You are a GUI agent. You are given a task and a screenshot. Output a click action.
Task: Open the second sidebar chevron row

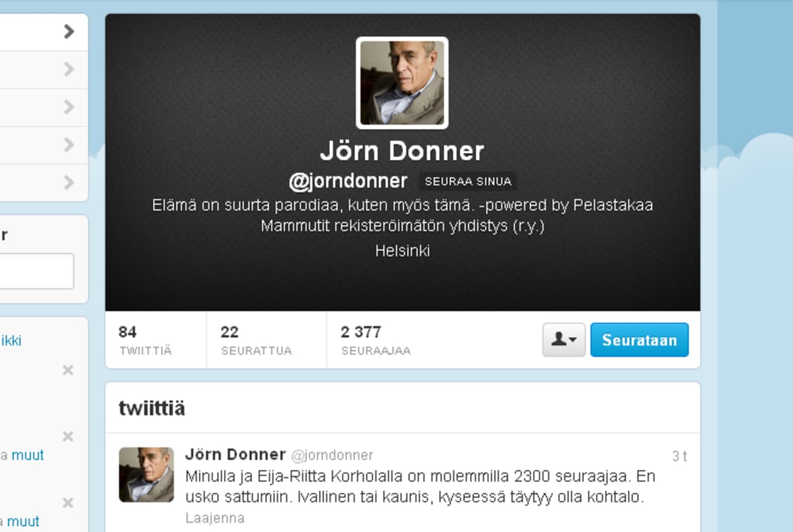pos(44,69)
